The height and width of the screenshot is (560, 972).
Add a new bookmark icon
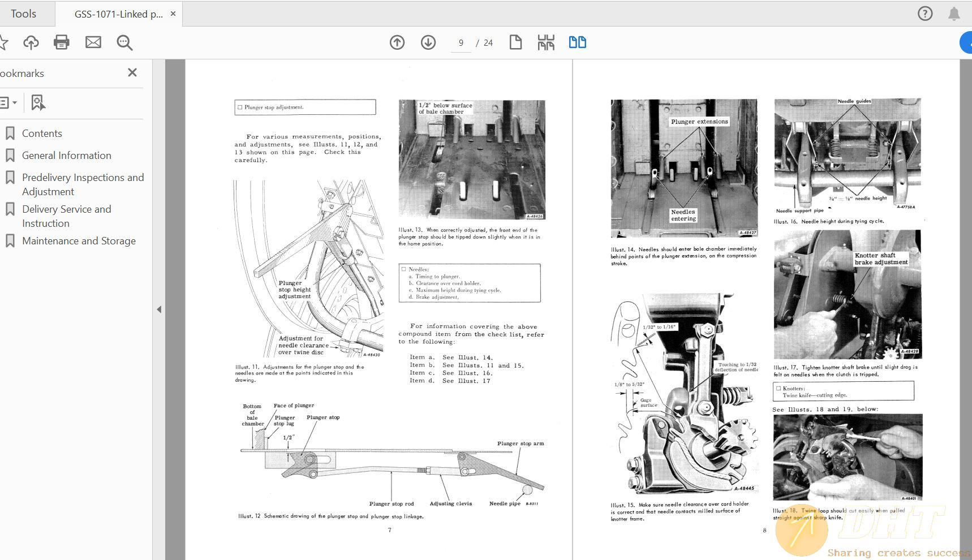[x=37, y=102]
